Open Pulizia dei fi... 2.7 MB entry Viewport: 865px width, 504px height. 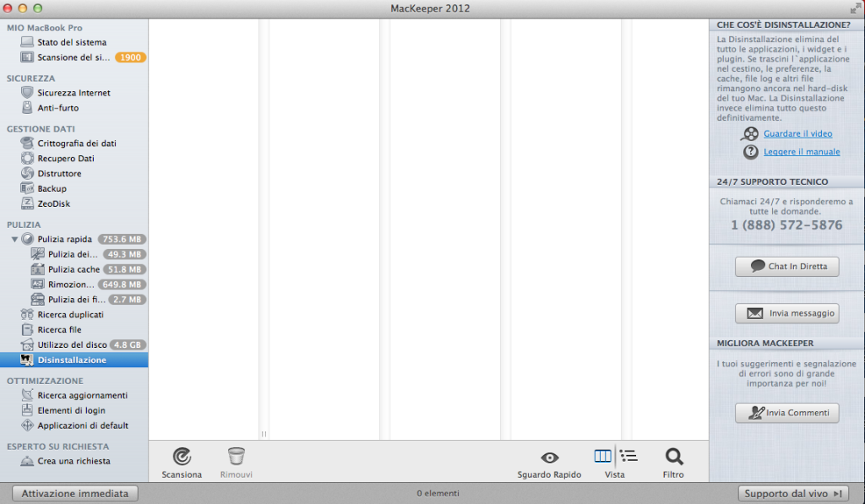tap(74, 300)
